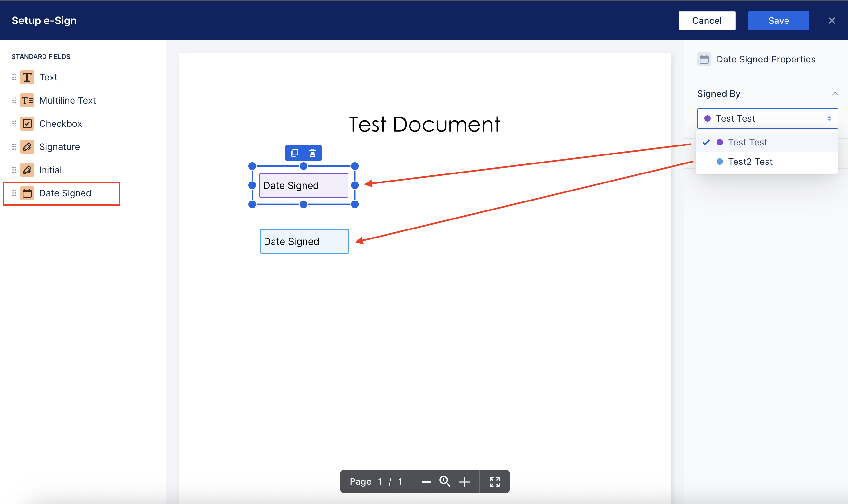This screenshot has width=848, height=504.
Task: Enter fullscreen view of the document
Action: pos(495,481)
